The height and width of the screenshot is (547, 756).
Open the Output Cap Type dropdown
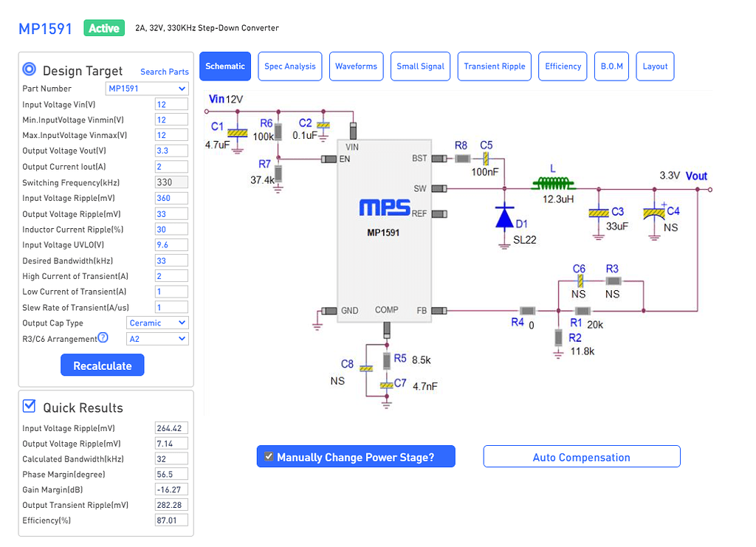[157, 323]
